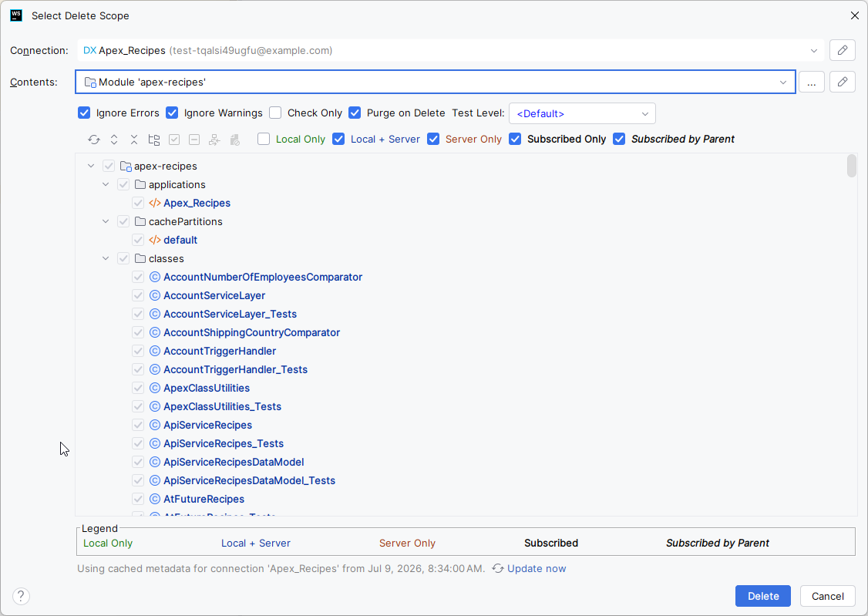
Task: Collapse the classes folder node
Action: (x=106, y=258)
